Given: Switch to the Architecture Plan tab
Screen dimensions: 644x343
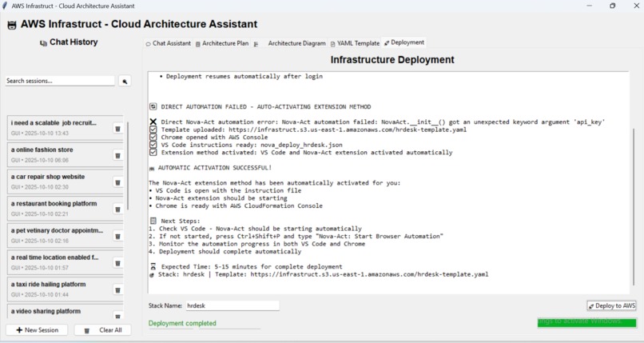Looking at the screenshot, I should pos(222,43).
